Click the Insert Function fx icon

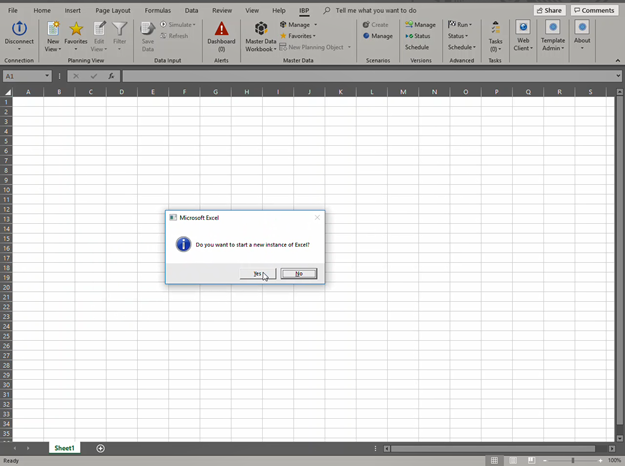(x=111, y=76)
